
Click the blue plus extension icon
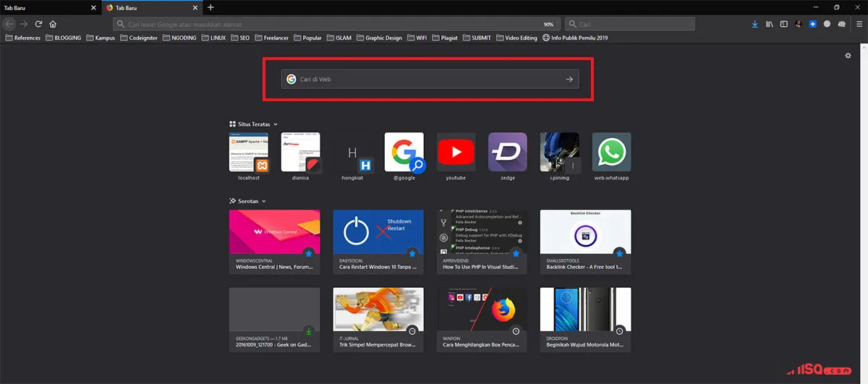813,24
